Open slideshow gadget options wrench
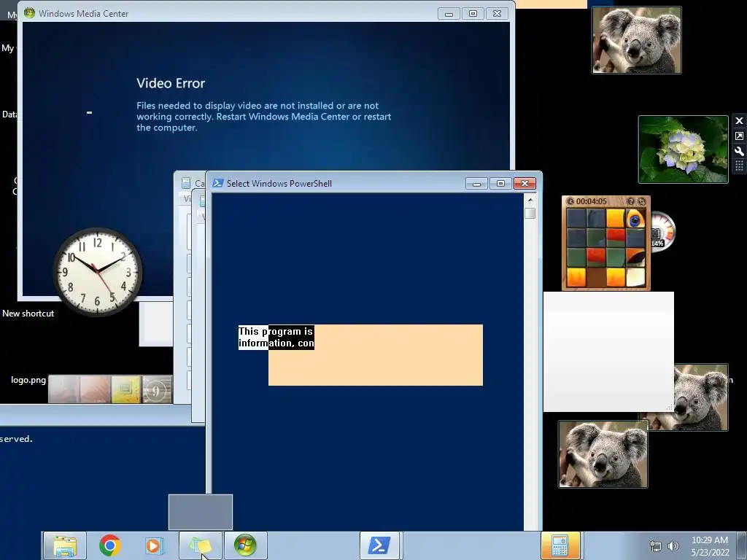Viewport: 747px width, 560px height. [739, 152]
